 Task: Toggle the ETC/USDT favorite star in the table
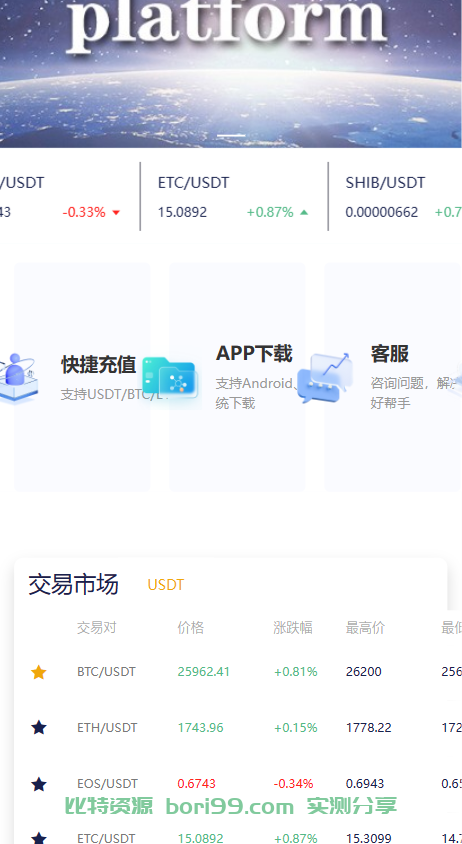38,838
